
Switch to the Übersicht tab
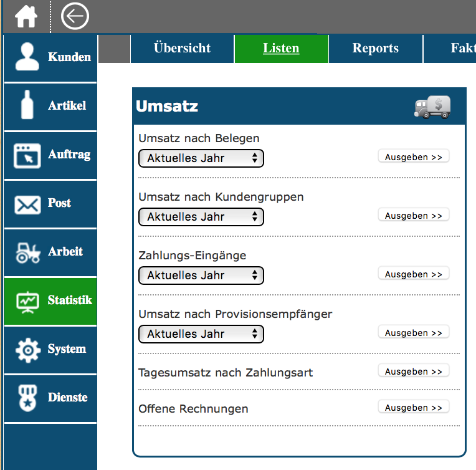tap(182, 49)
